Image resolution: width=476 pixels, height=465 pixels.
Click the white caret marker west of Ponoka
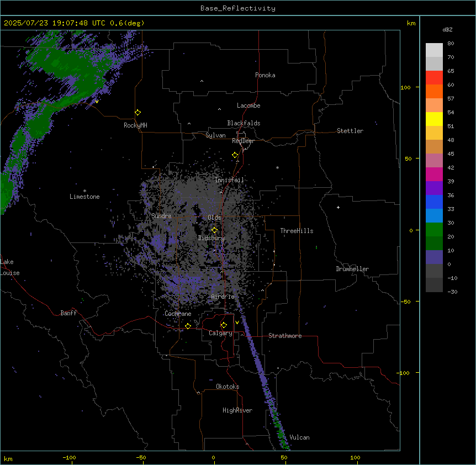pyautogui.click(x=202, y=81)
